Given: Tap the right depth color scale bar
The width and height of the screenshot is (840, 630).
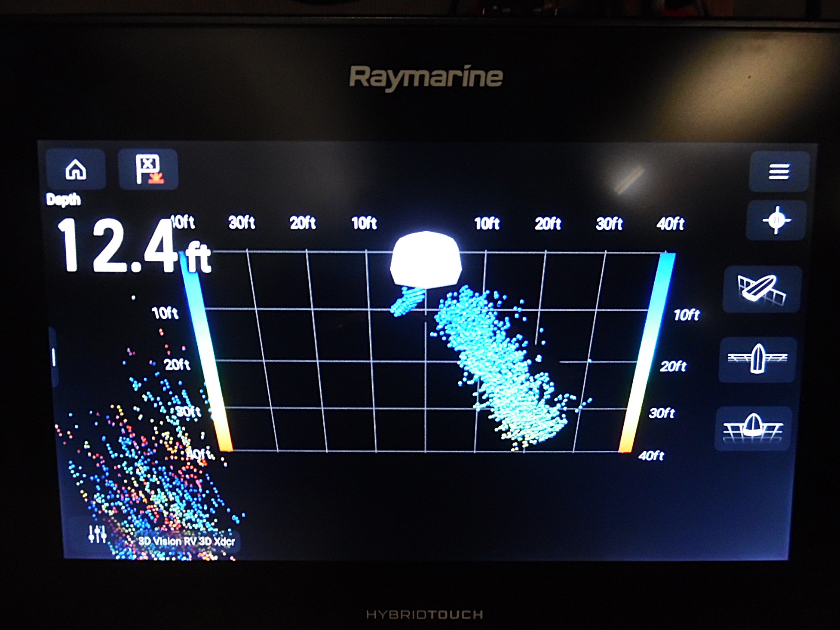Looking at the screenshot, I should coord(647,352).
